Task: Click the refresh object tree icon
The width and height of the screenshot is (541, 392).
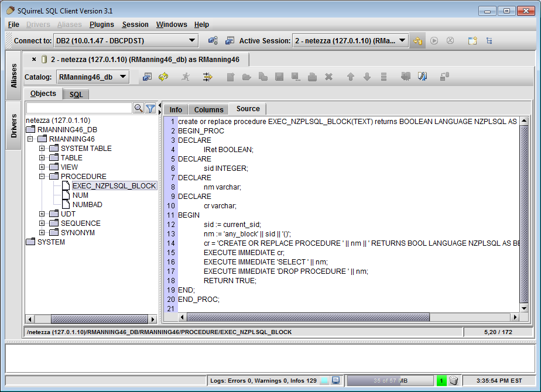Action: [x=163, y=77]
